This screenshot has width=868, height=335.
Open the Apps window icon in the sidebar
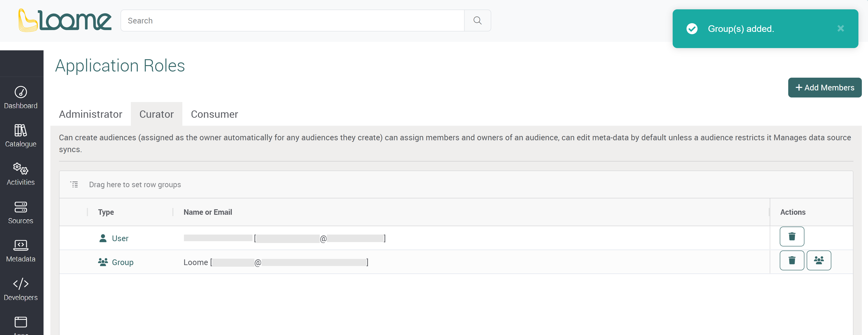[x=21, y=322]
